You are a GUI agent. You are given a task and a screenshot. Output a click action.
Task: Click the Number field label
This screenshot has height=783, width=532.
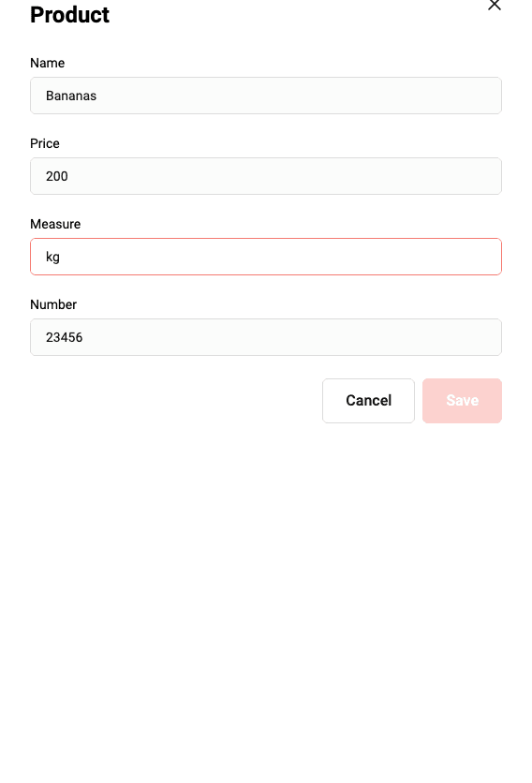pos(53,304)
